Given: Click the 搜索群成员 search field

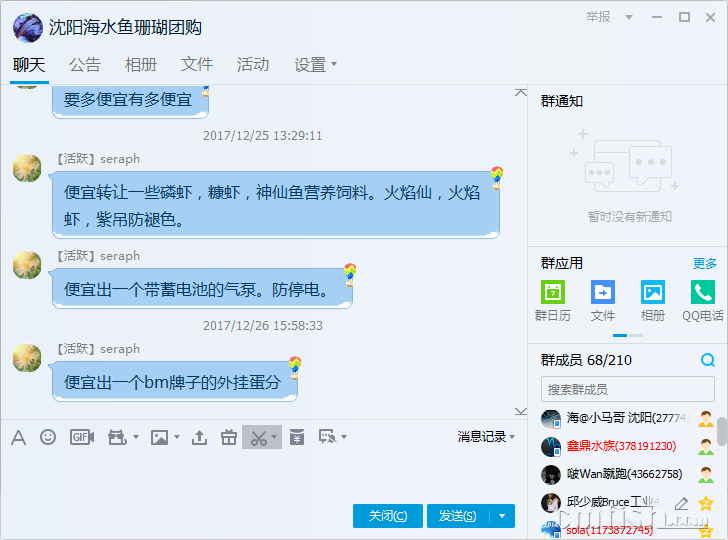Looking at the screenshot, I should click(x=627, y=389).
